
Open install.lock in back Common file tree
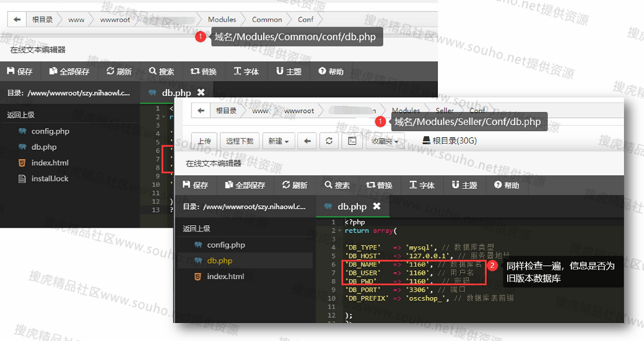coord(50,178)
